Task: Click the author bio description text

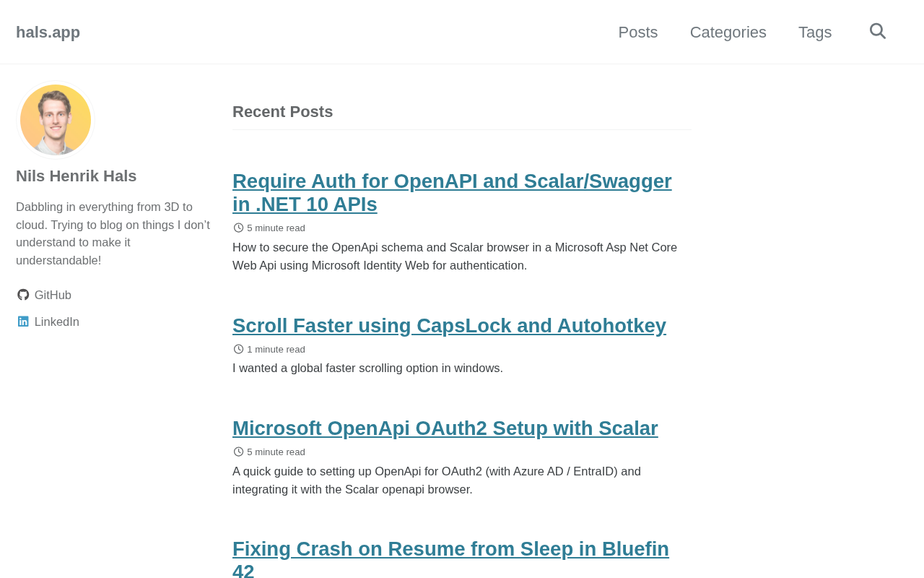Action: (113, 233)
